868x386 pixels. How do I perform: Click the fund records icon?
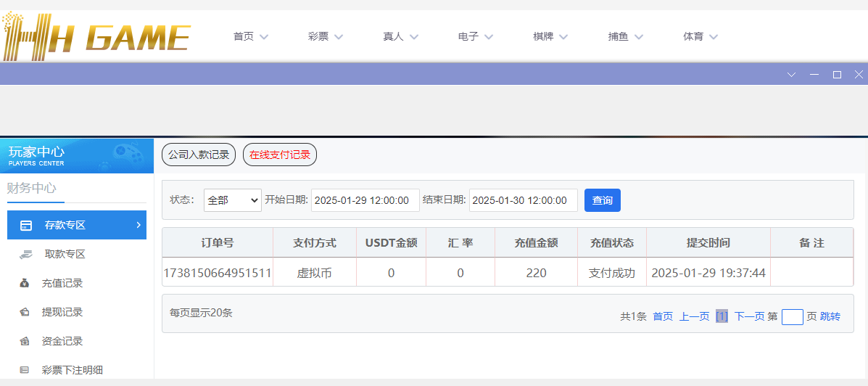click(25, 341)
